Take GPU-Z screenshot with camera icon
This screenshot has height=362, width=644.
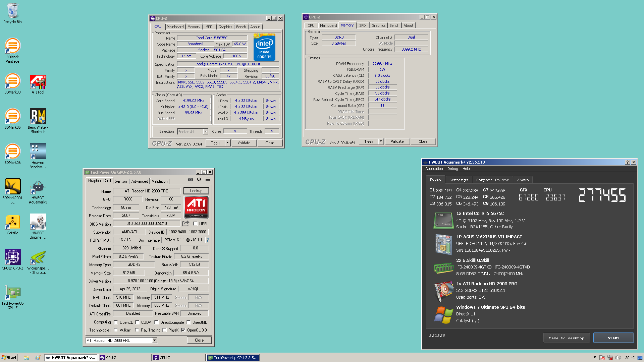[191, 180]
